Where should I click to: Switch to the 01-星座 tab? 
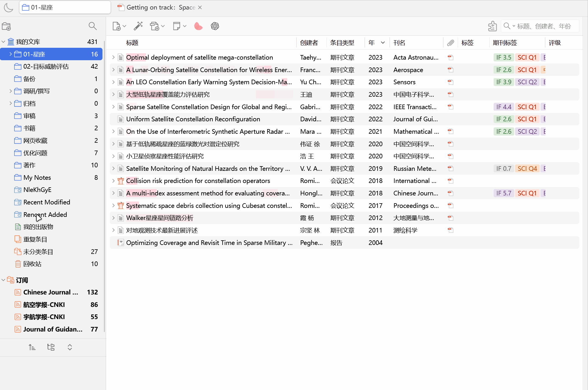coord(65,8)
